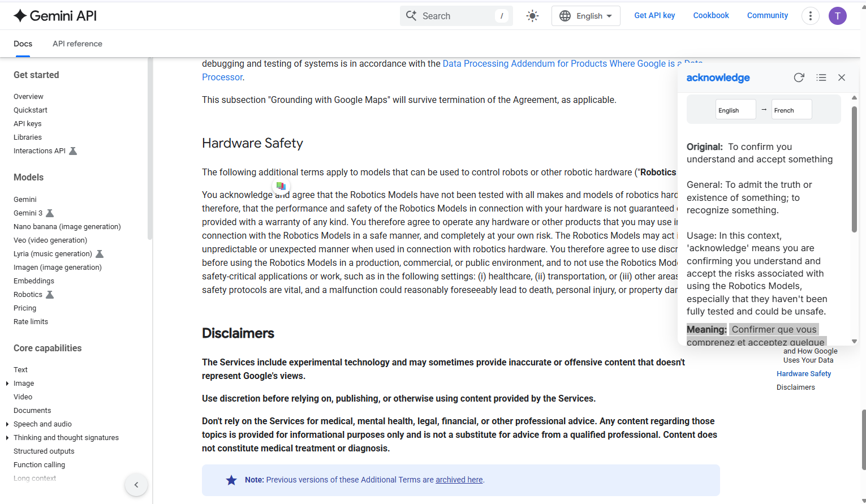Open the list view in the translation popup
Viewport: 866px width, 504px height.
(x=821, y=77)
